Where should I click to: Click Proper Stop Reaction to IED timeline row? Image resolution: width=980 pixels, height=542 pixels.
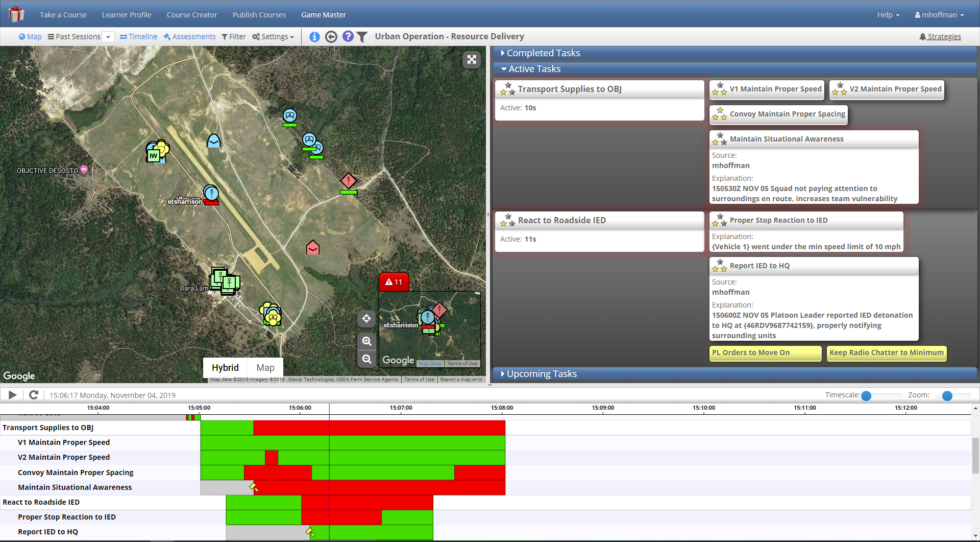485,517
